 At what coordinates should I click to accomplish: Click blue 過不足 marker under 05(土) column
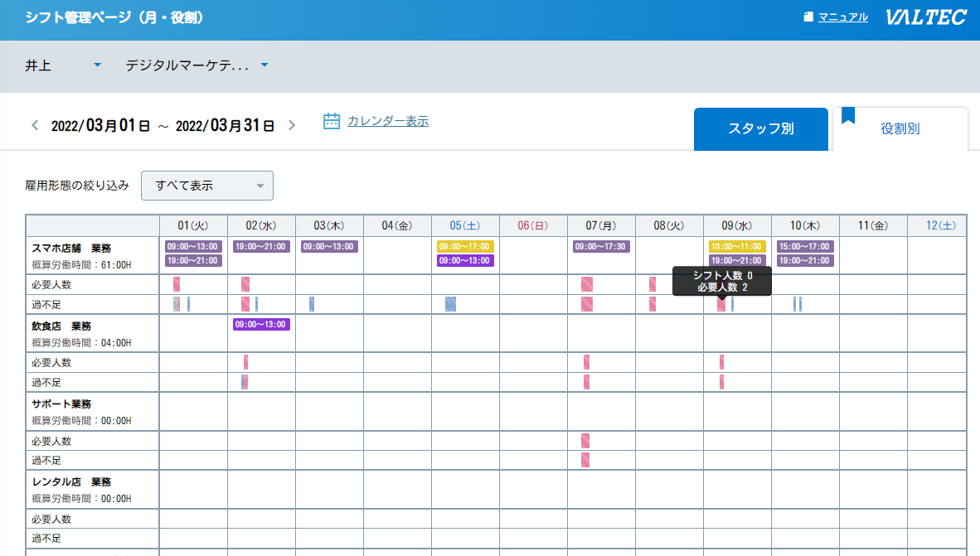coord(450,304)
